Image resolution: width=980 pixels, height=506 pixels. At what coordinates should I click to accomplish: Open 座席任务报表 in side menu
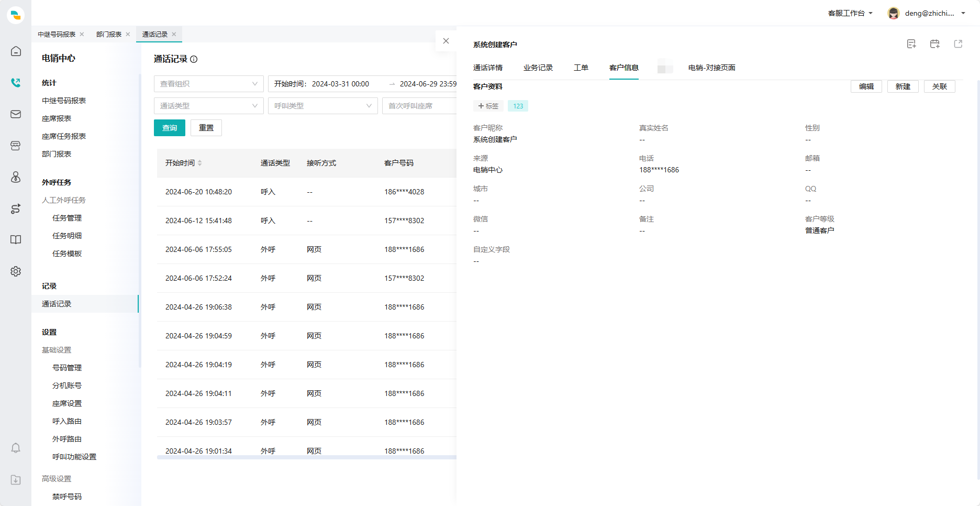click(x=64, y=136)
